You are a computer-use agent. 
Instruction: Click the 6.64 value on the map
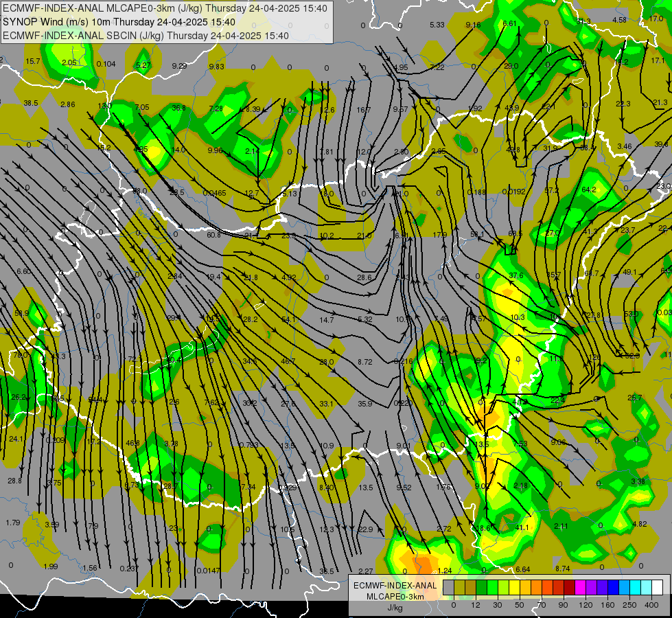pyautogui.click(x=523, y=569)
